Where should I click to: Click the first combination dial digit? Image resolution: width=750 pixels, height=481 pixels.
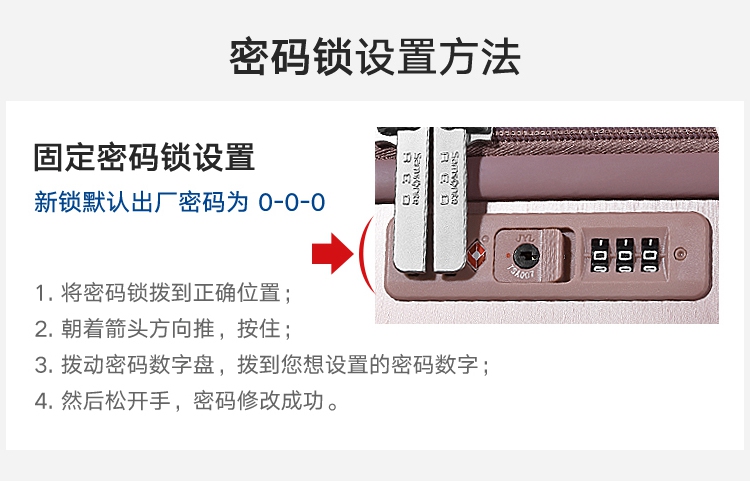coord(599,255)
